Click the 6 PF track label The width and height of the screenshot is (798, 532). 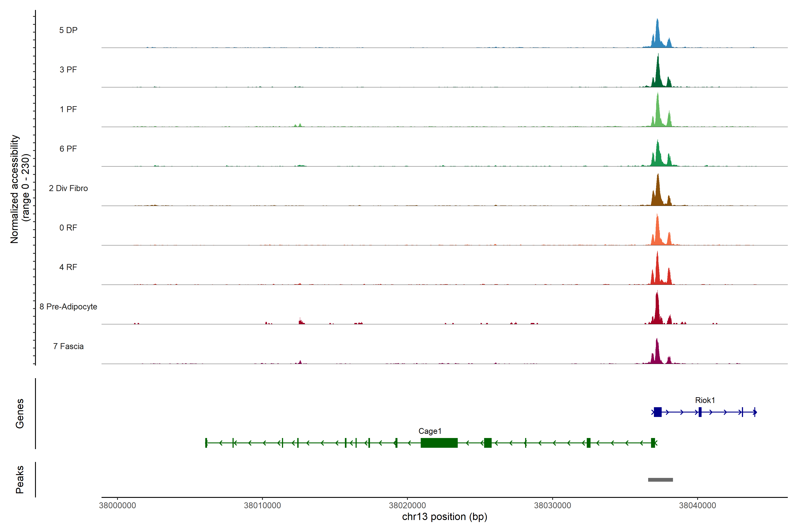tap(68, 149)
